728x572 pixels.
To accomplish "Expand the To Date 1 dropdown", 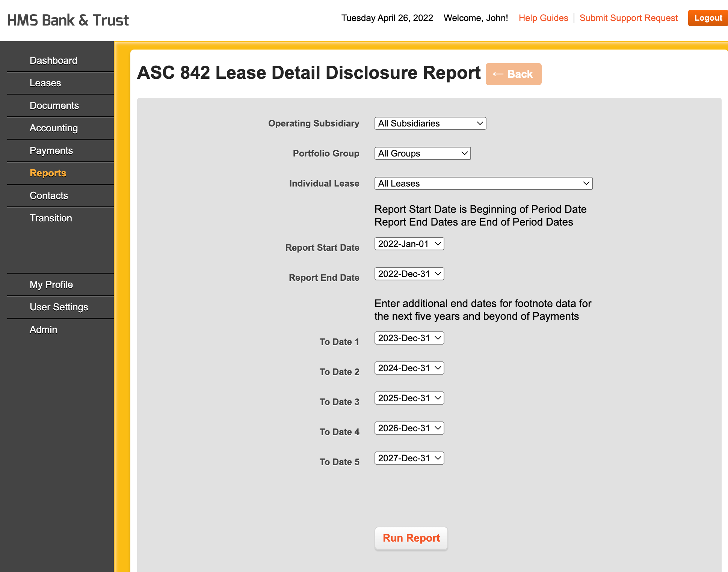I will [x=409, y=338].
